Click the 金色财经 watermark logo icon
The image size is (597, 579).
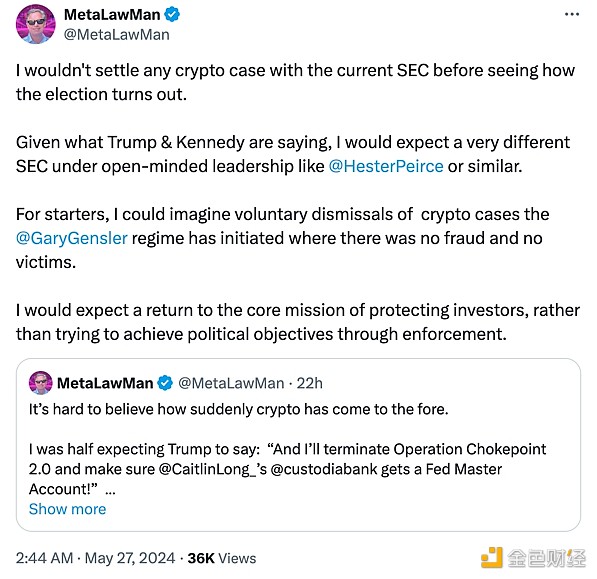[x=492, y=558]
